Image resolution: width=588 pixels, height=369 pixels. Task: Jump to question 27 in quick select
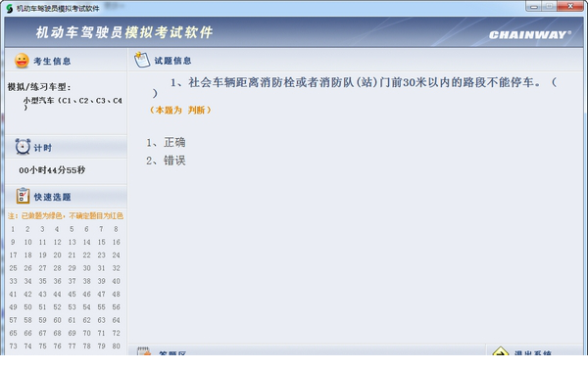click(x=42, y=268)
